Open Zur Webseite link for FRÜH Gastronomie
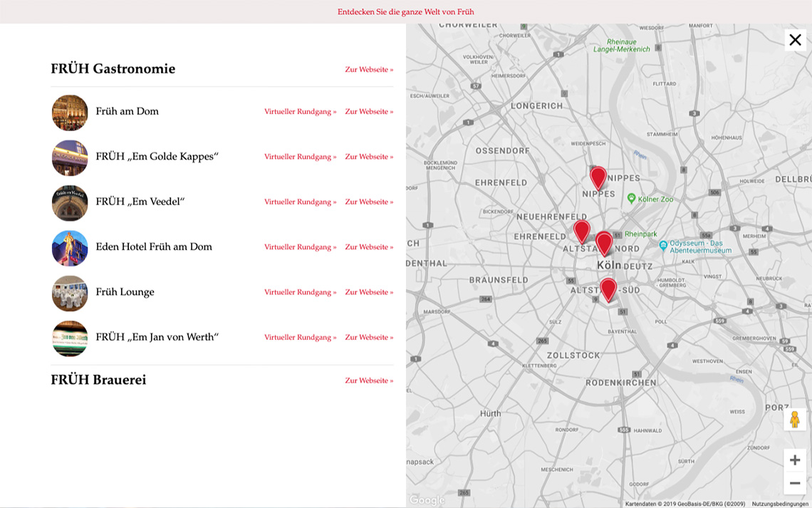The width and height of the screenshot is (812, 508). [x=369, y=70]
